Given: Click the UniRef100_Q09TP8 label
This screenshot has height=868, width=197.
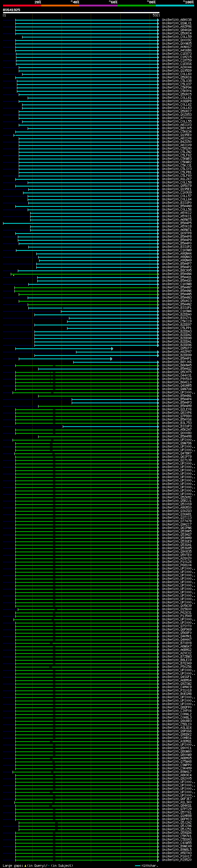Looking at the screenshot, I should click(177, 233).
